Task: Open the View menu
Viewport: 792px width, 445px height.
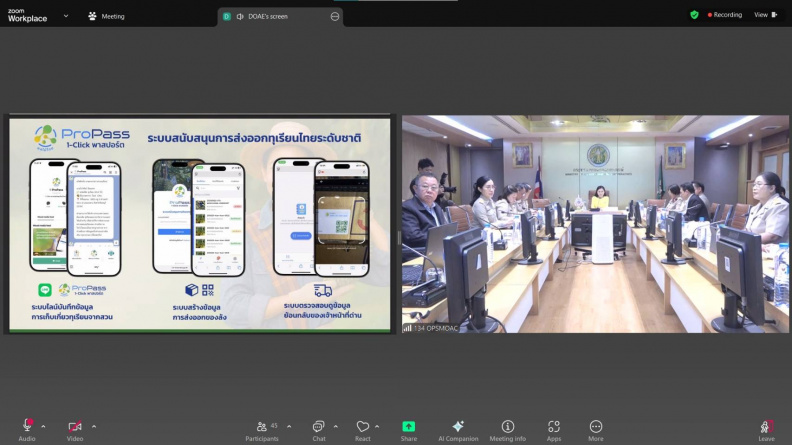Action: pos(766,15)
